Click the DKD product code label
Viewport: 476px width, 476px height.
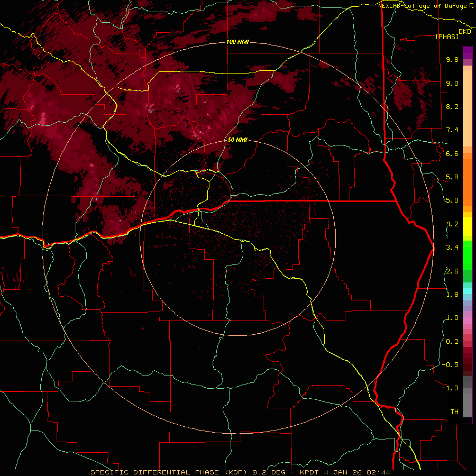pyautogui.click(x=465, y=32)
